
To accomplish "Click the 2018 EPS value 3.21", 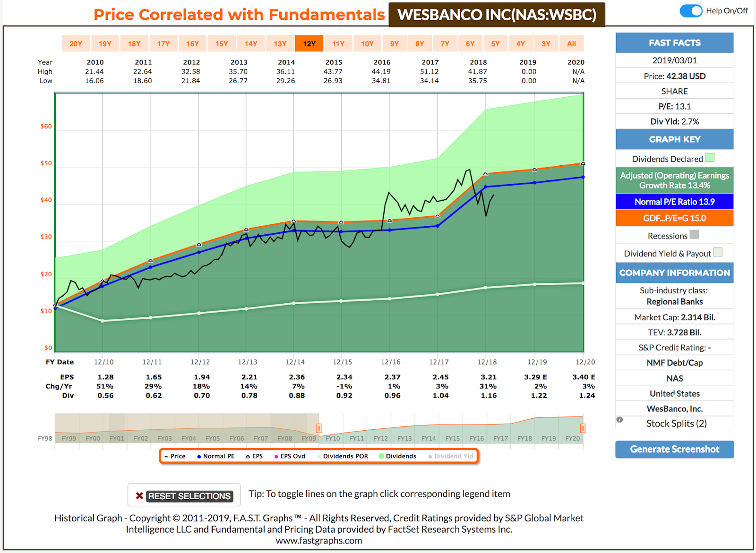I will pos(489,377).
